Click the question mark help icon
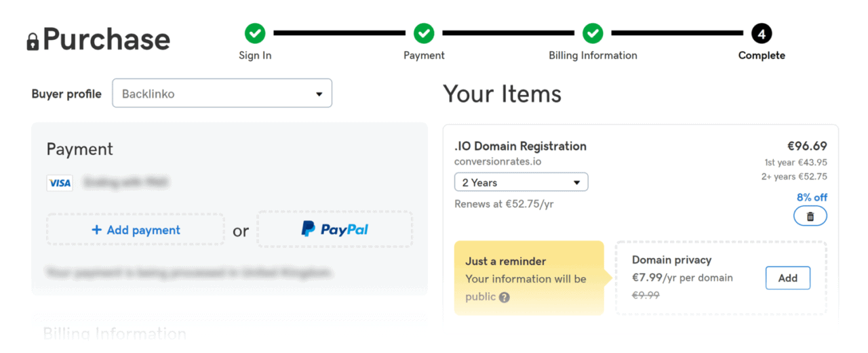The image size is (868, 353). click(504, 297)
